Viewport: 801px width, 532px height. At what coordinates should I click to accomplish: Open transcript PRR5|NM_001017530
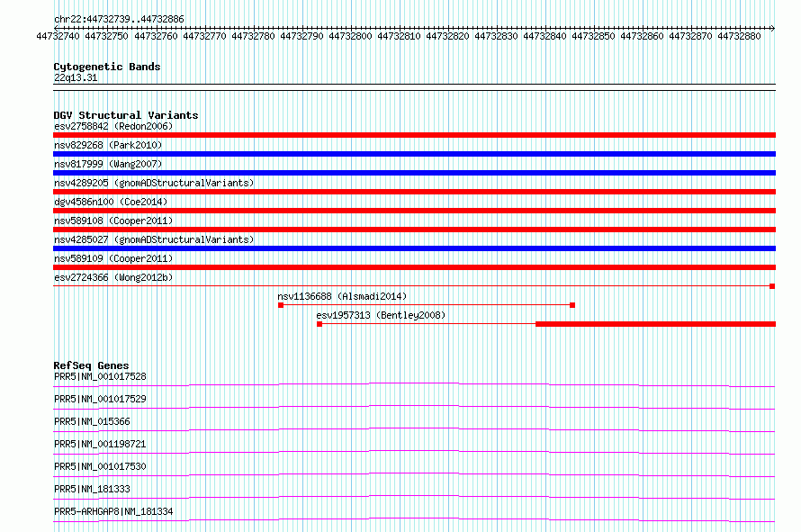click(100, 466)
